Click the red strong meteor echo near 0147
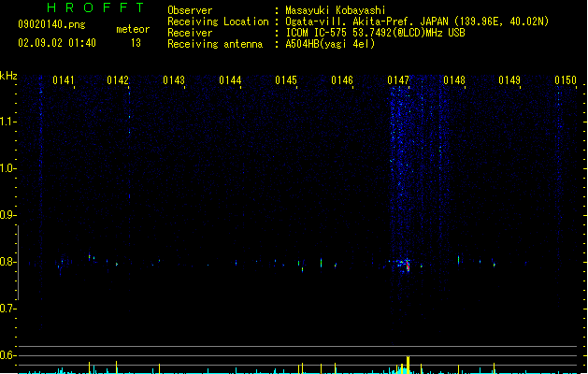Screen dimensions: 588x374 (x=408, y=266)
